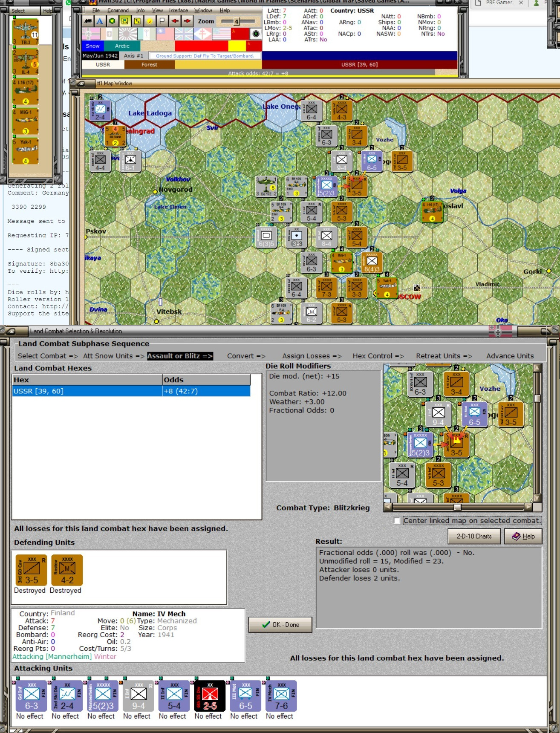Click the Vitebsk city on the map
The image size is (560, 733).
pos(156,321)
